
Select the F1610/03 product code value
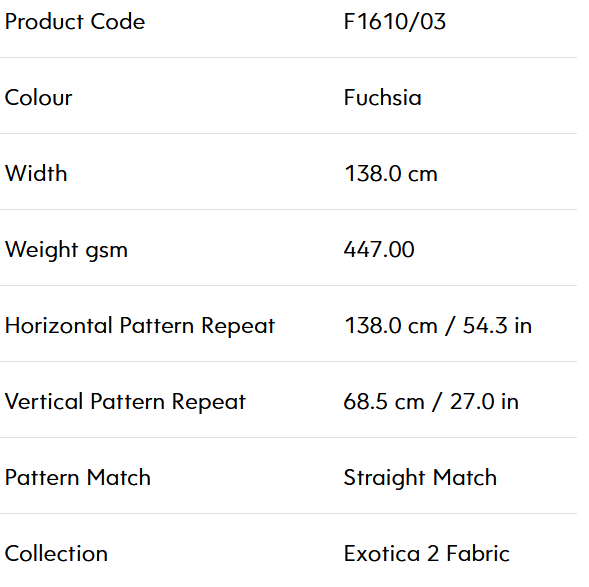click(x=395, y=21)
